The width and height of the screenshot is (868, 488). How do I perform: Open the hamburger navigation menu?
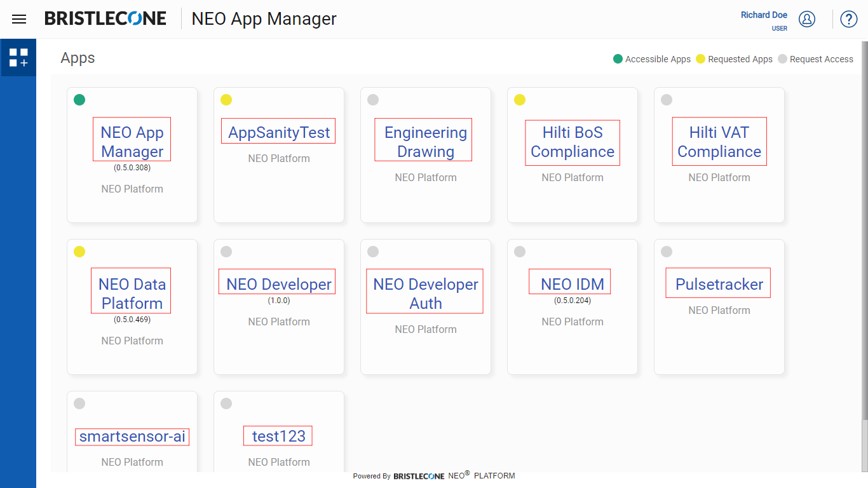19,19
